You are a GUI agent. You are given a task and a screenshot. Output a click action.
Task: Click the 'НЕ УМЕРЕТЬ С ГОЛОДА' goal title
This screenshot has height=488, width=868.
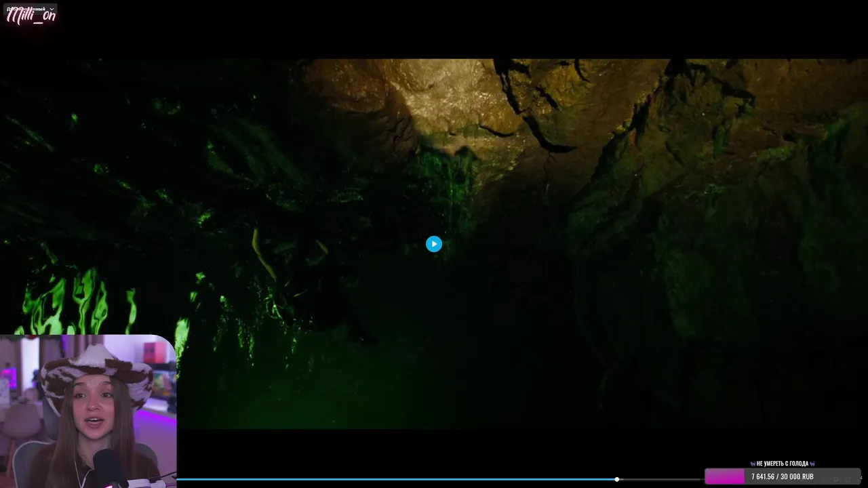[x=783, y=464]
